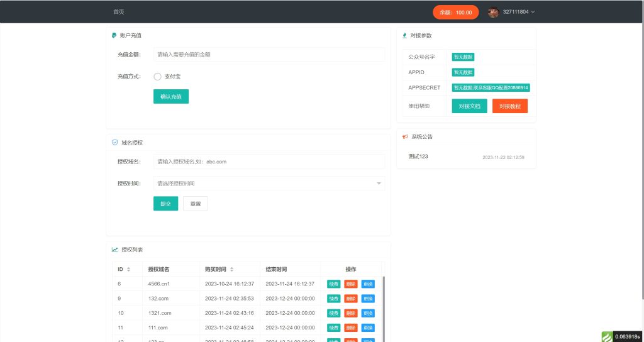Viewport: 644px width, 342px height.
Task: Delete the 132.com row
Action: (351, 299)
